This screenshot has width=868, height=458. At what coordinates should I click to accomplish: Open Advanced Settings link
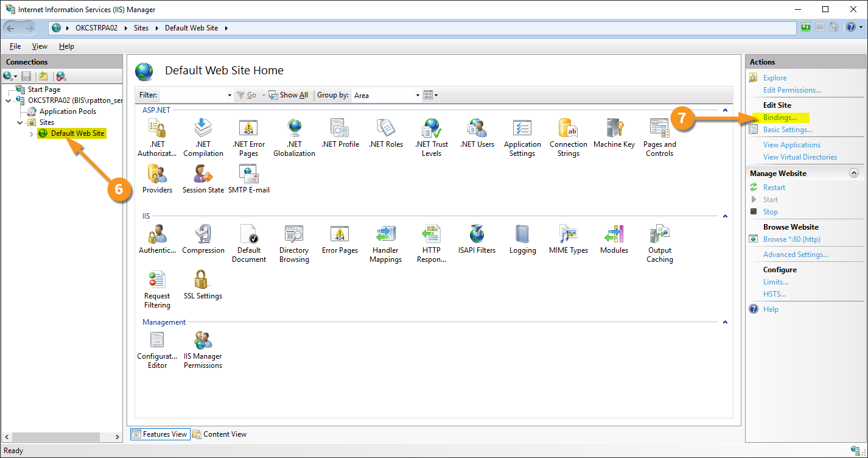tap(796, 255)
